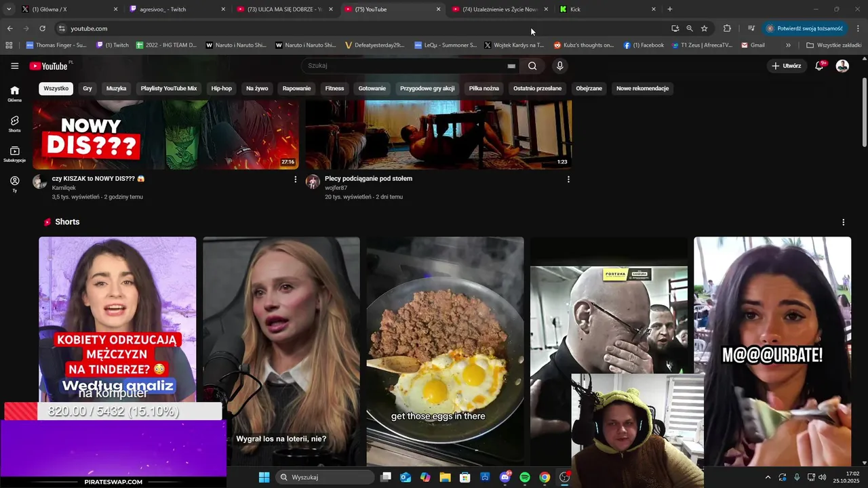Open the 'get those eggs in there' Short
Screen dimensions: 868x488
(x=445, y=351)
